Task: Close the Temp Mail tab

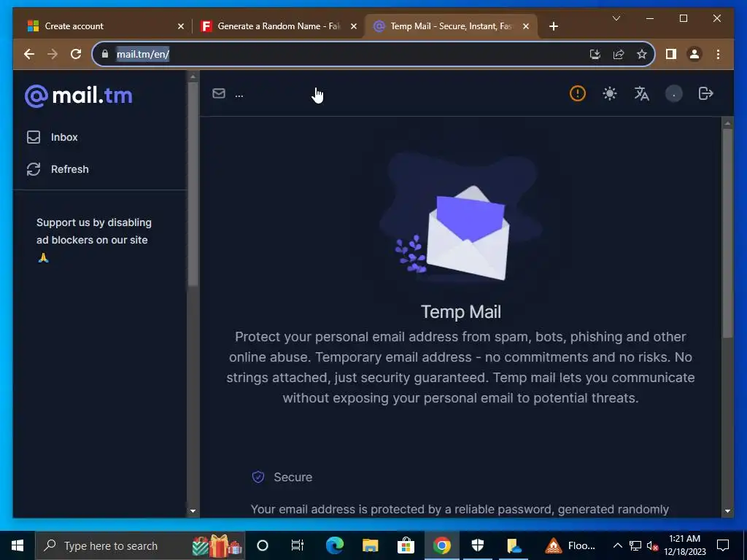Action: pos(526,26)
